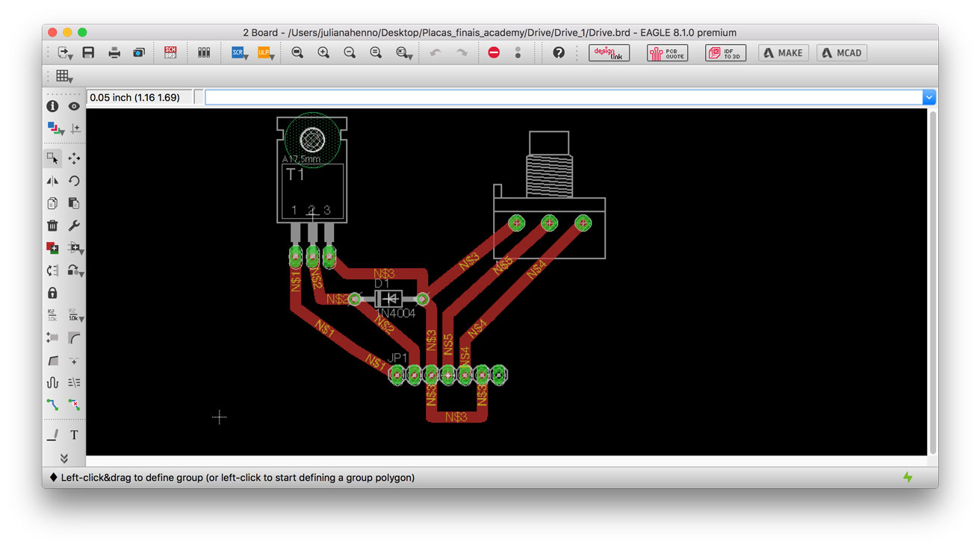Open the design block dropdown tool
The height and width of the screenshot is (548, 980).
75,248
